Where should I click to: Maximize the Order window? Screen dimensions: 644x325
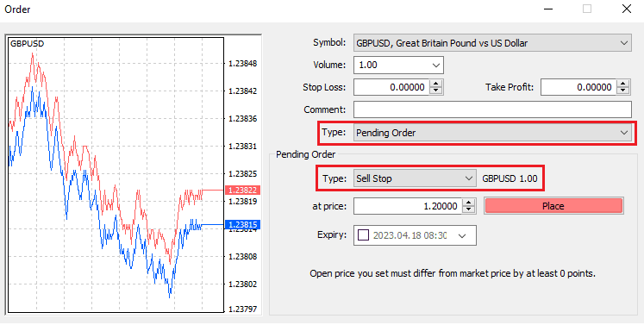point(587,9)
